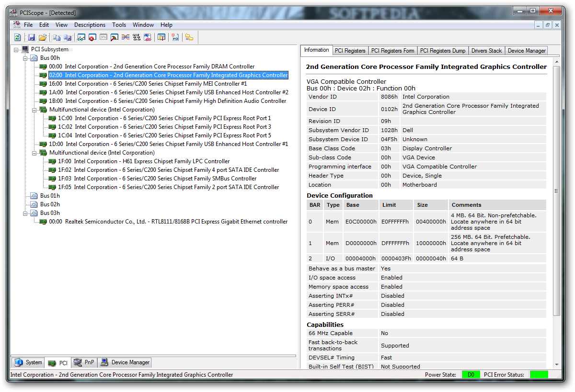Click the card icon of 1F:03 SMBus Controller
The width and height of the screenshot is (575, 392).
pos(52,179)
